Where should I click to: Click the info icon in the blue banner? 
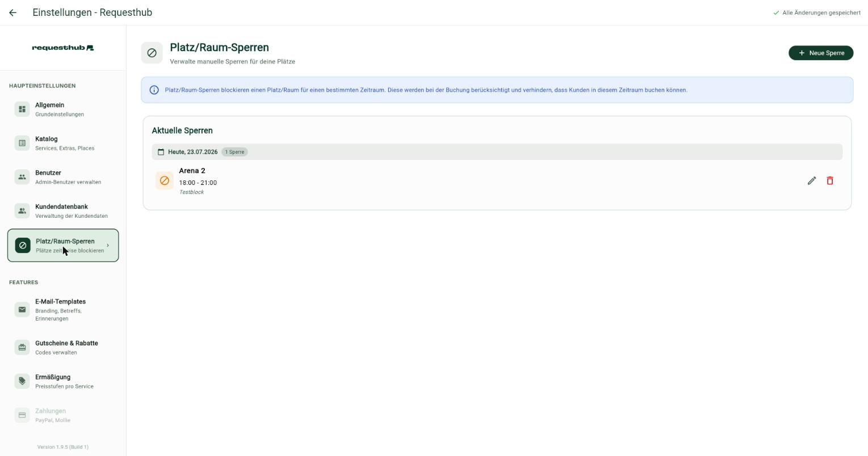[154, 90]
